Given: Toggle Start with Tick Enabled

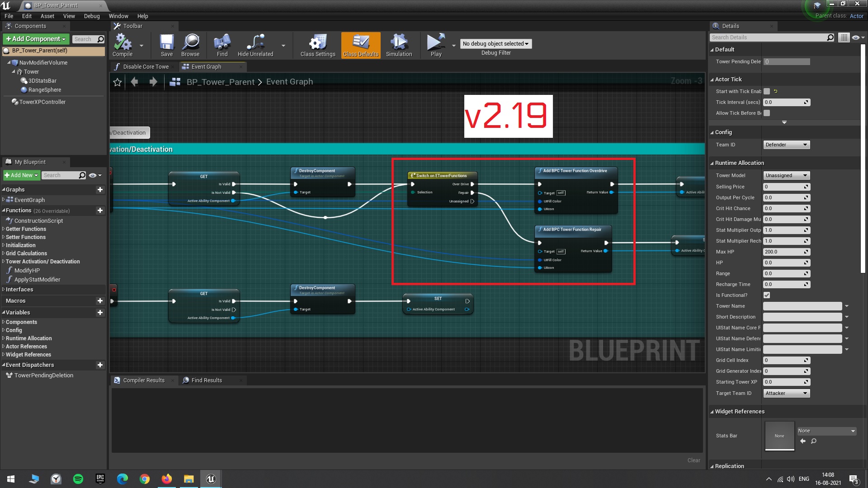Looking at the screenshot, I should (767, 91).
